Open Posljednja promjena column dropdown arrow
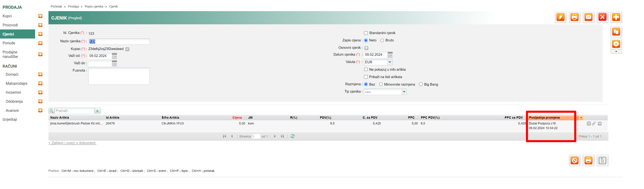The width and height of the screenshot is (644, 189). coord(581,118)
